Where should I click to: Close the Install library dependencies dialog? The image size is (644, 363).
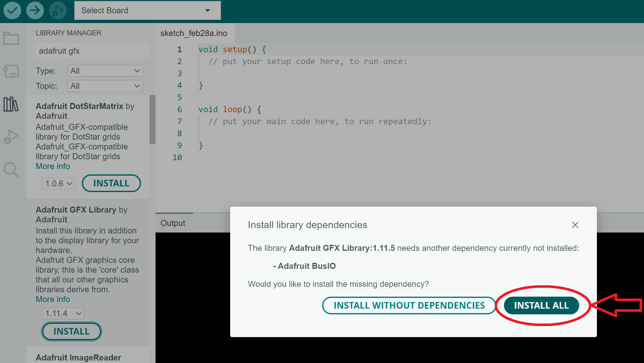pos(575,225)
